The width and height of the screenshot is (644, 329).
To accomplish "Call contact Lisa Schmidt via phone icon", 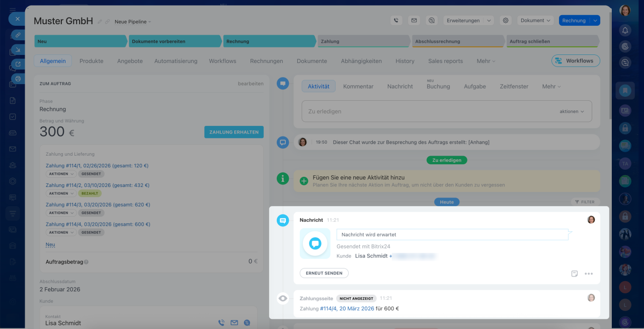I will tap(221, 323).
